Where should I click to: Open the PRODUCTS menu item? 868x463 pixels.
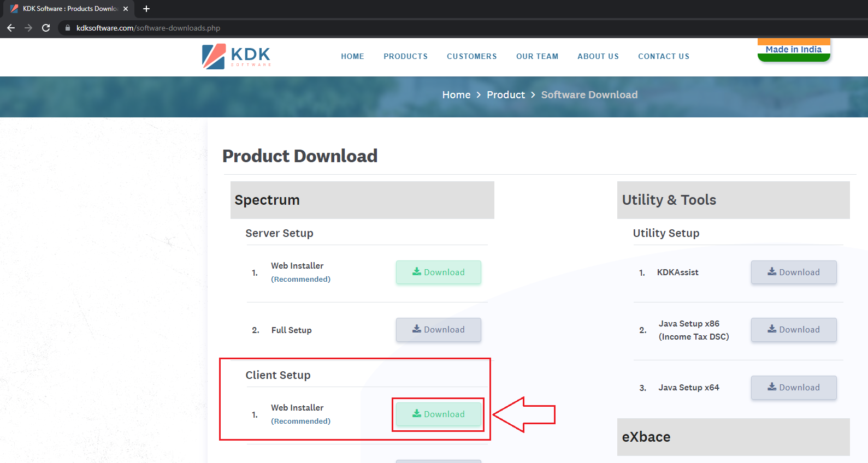click(x=405, y=56)
